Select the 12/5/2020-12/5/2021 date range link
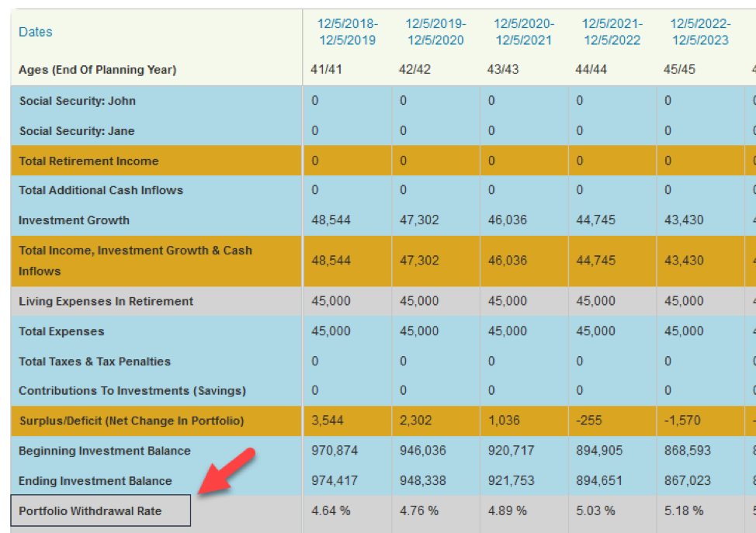Viewport: 756px width, 533px height. (x=524, y=32)
